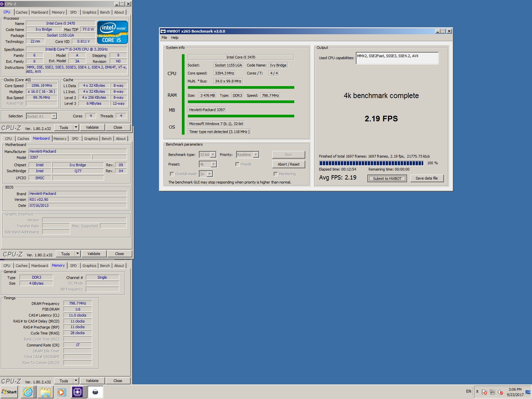Viewport: 532px width, 399px height.
Task: Click the processor Name field Intel Core i5 3470
Action: [x=61, y=23]
